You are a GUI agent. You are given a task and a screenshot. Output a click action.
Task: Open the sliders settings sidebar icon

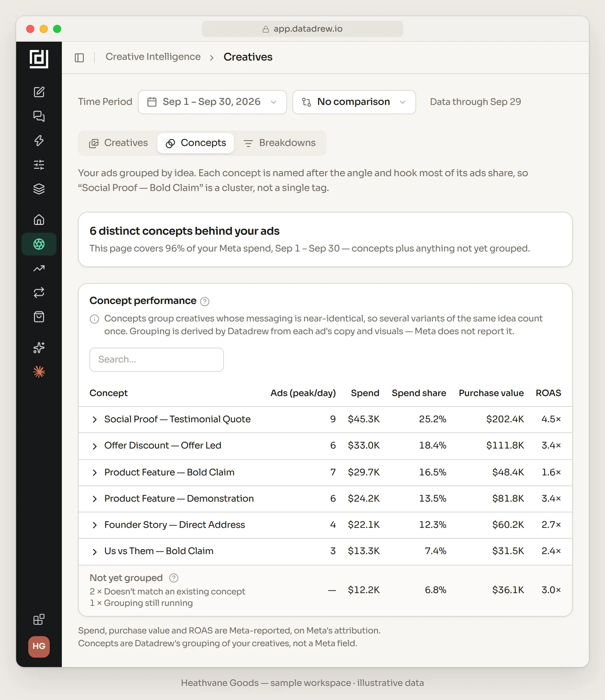pyautogui.click(x=39, y=164)
